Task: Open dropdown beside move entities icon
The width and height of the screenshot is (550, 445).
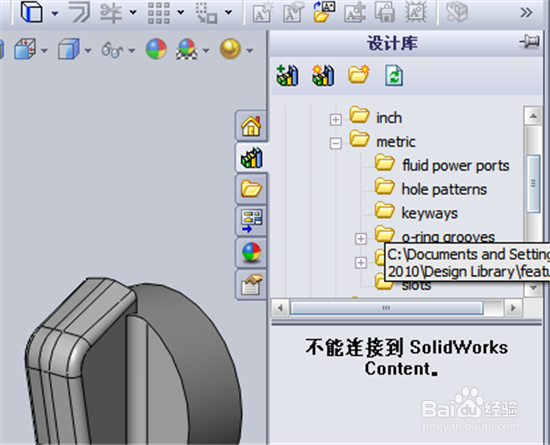Action: pos(228,12)
